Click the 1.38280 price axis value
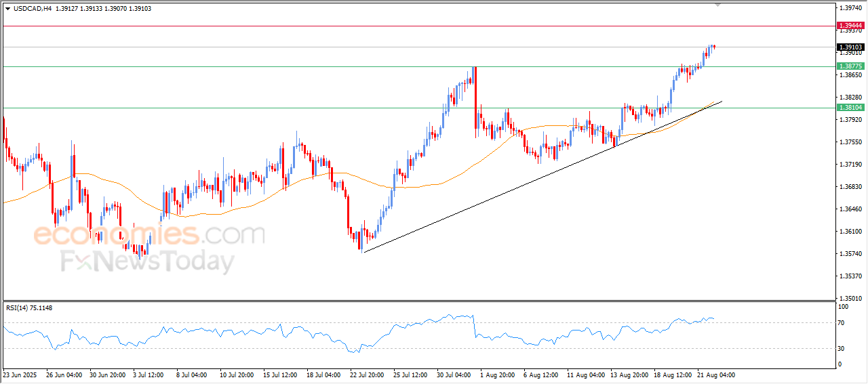 (x=850, y=98)
